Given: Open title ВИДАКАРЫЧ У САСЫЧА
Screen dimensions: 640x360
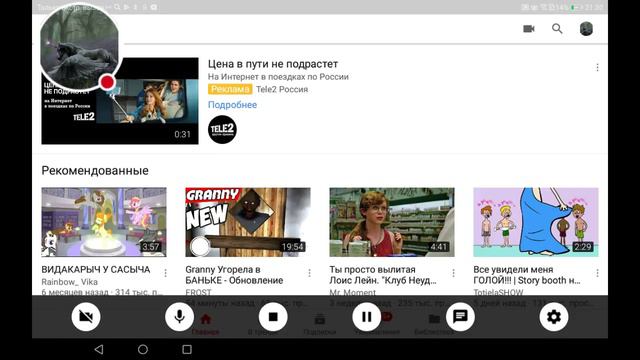Looking at the screenshot, I should coord(96,269).
